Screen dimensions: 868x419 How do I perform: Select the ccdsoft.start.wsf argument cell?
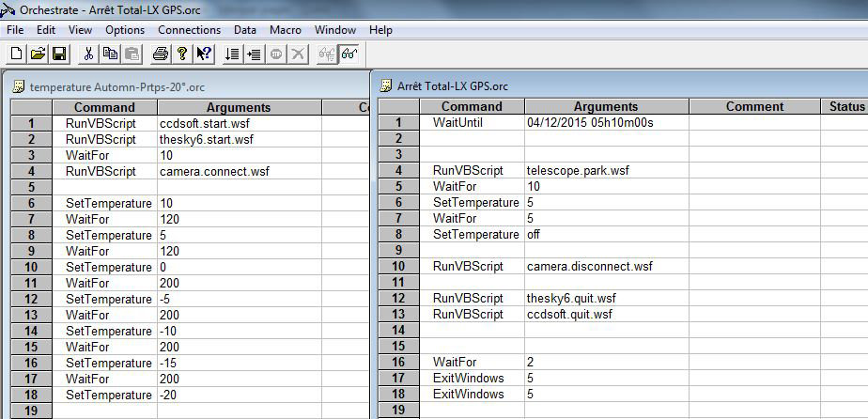click(x=240, y=123)
